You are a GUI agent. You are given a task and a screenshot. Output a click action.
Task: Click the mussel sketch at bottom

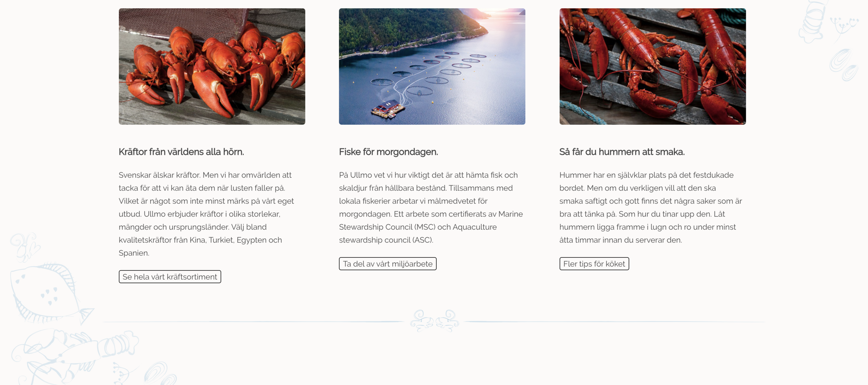click(x=160, y=374)
